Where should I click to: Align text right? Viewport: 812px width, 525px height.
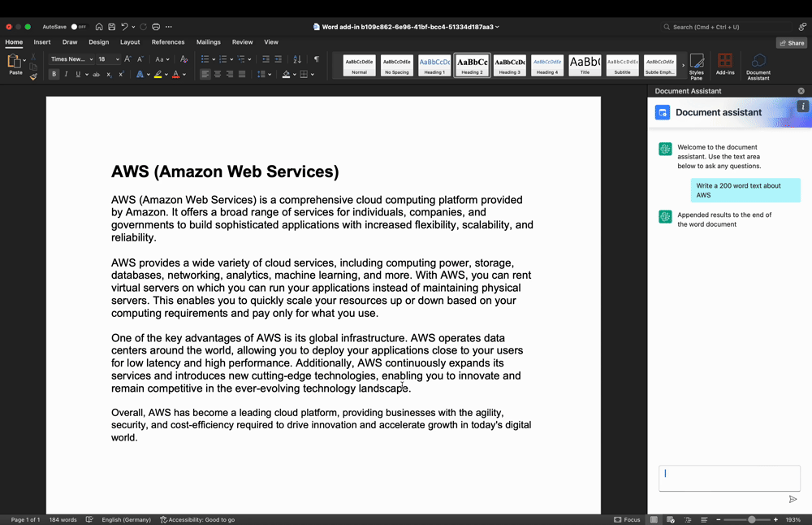(230, 74)
